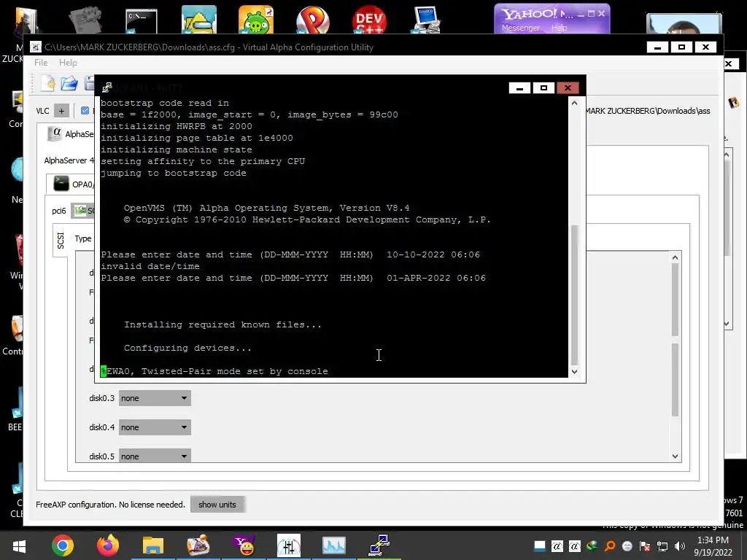Open the disk0.5 dropdown set to none
Image resolution: width=747 pixels, height=560 pixels.
pyautogui.click(x=155, y=456)
